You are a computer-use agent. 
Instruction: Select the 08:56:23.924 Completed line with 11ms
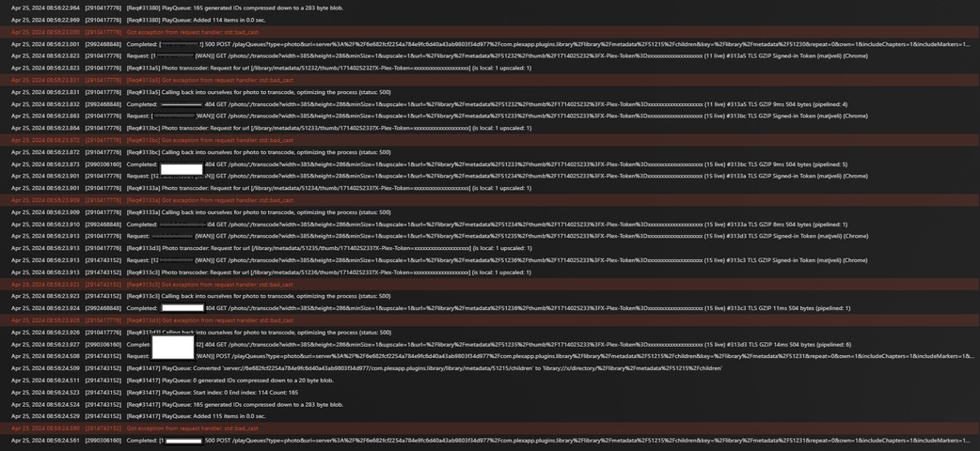490,308
